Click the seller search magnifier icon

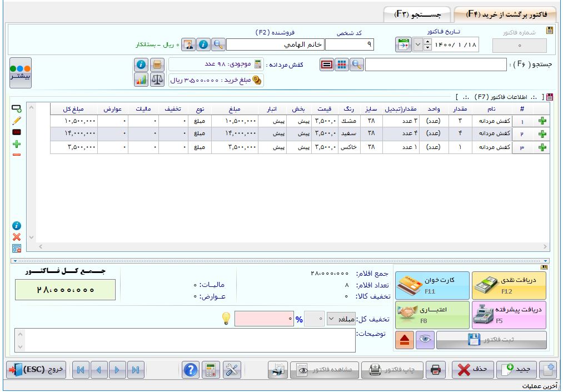pyautogui.click(x=219, y=44)
